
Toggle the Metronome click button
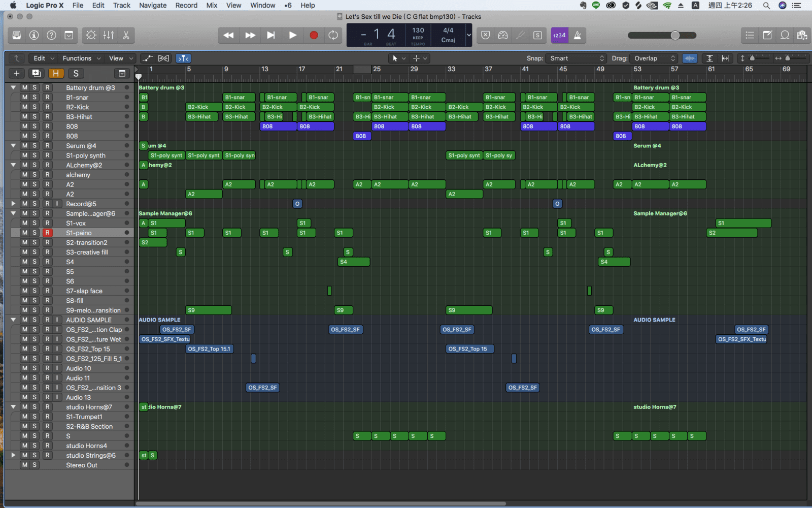[578, 35]
